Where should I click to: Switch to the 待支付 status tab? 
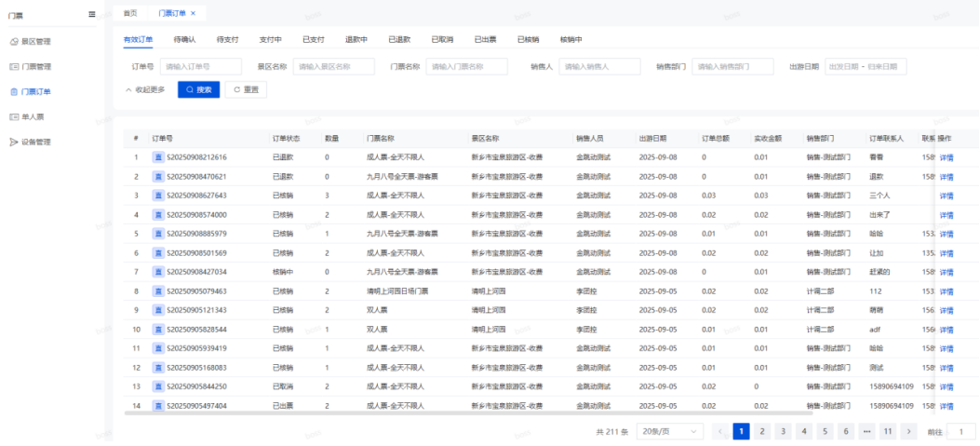click(x=227, y=39)
